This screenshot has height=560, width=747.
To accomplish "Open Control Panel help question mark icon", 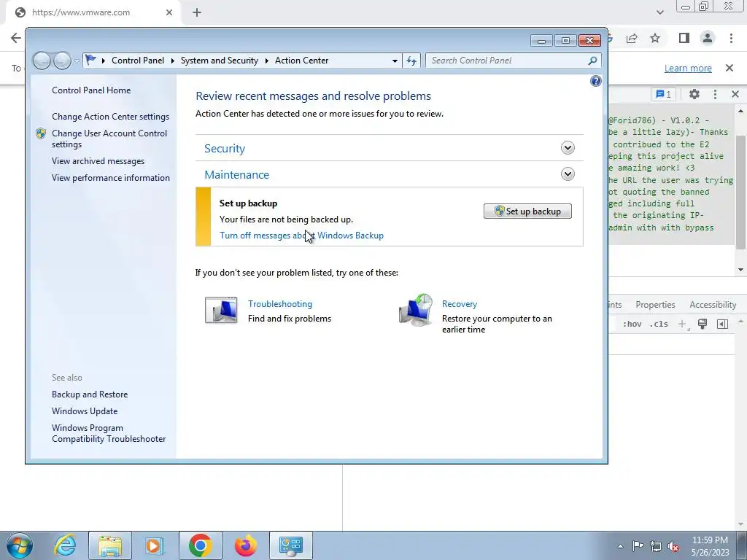I will point(595,81).
